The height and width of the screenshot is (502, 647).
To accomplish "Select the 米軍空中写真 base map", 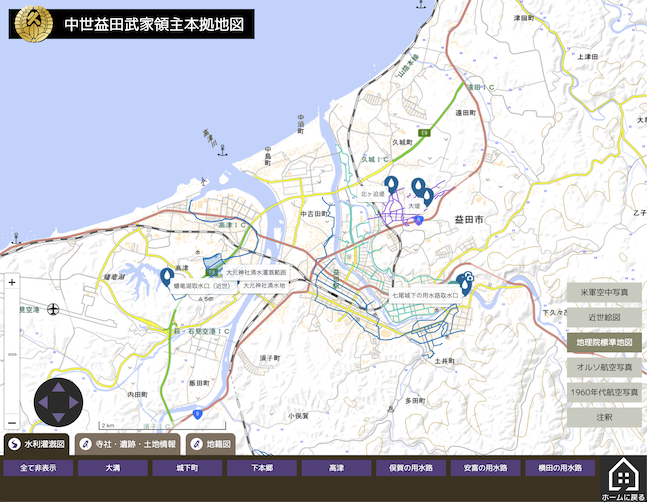I will (x=606, y=292).
